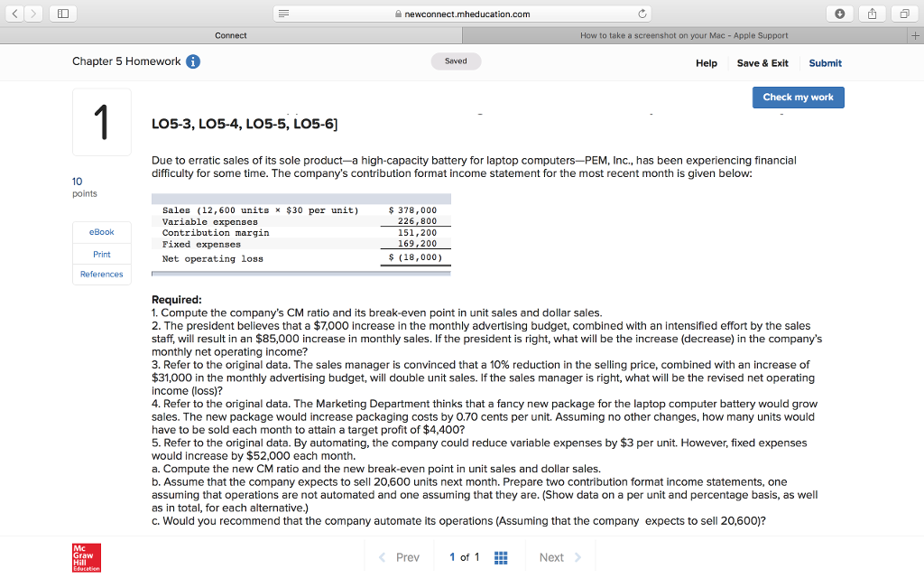Go to the next question
The width and height of the screenshot is (924, 578).
click(559, 557)
